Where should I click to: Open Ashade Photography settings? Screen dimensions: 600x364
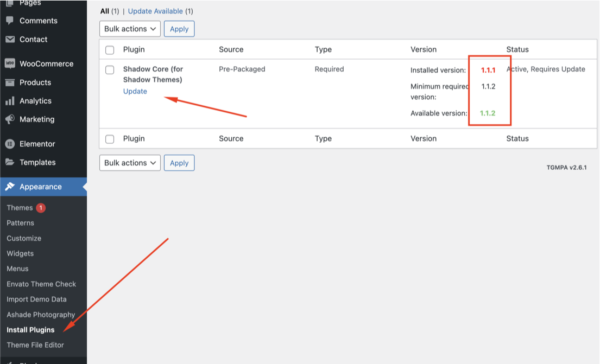click(x=41, y=315)
